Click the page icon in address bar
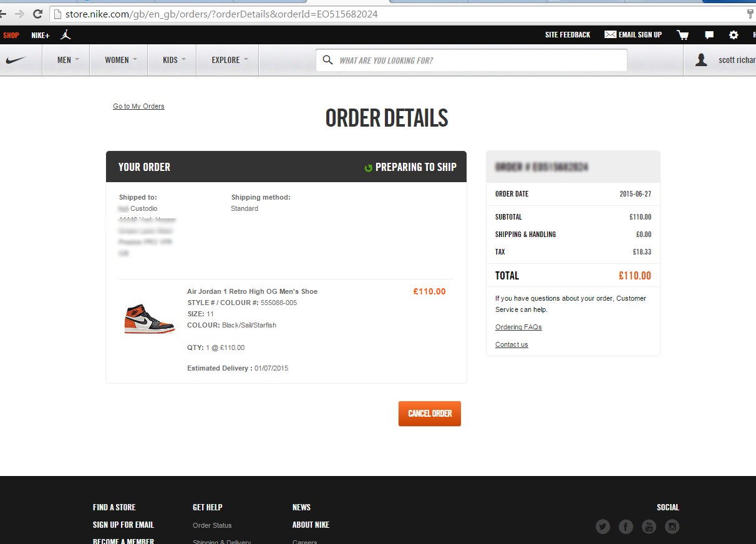756x544 pixels. pyautogui.click(x=58, y=14)
